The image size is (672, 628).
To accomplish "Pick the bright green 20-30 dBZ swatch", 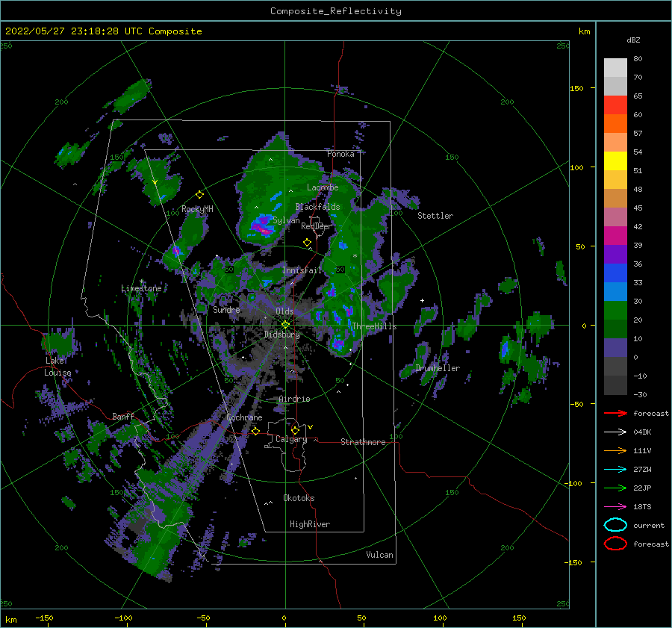I will tap(615, 311).
